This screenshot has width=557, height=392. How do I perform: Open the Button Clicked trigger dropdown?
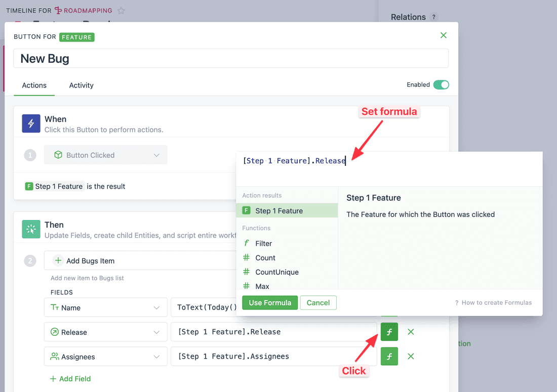click(x=105, y=155)
